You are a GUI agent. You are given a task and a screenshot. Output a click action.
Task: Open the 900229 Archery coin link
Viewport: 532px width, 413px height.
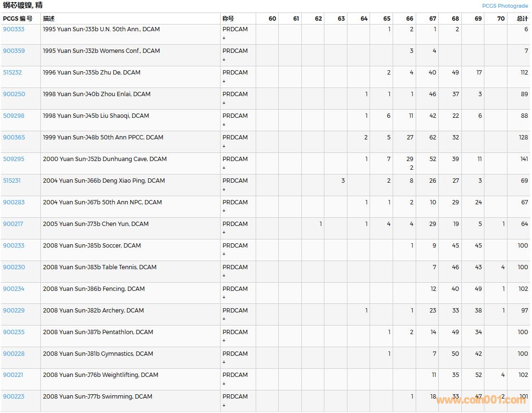point(13,311)
